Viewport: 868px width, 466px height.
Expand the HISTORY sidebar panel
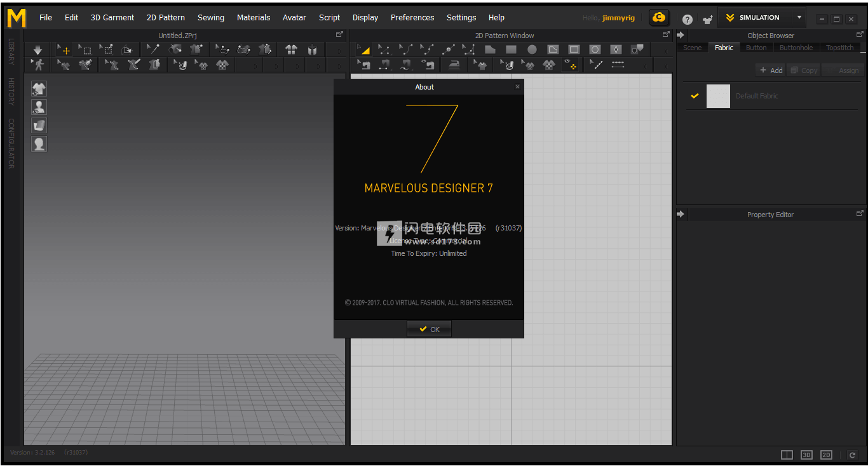pos(11,91)
